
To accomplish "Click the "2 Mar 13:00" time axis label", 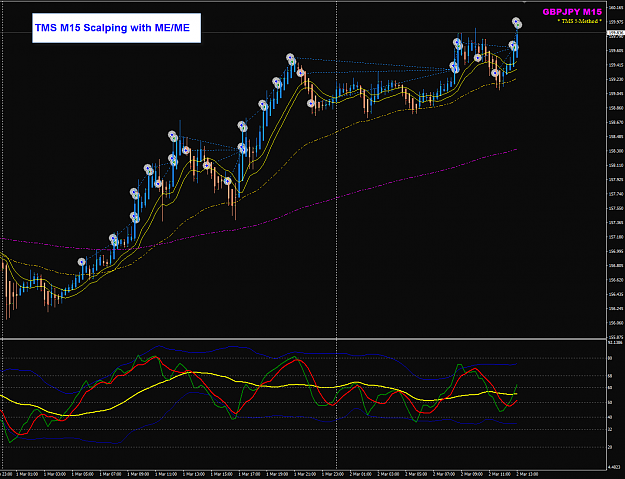I will (529, 474).
